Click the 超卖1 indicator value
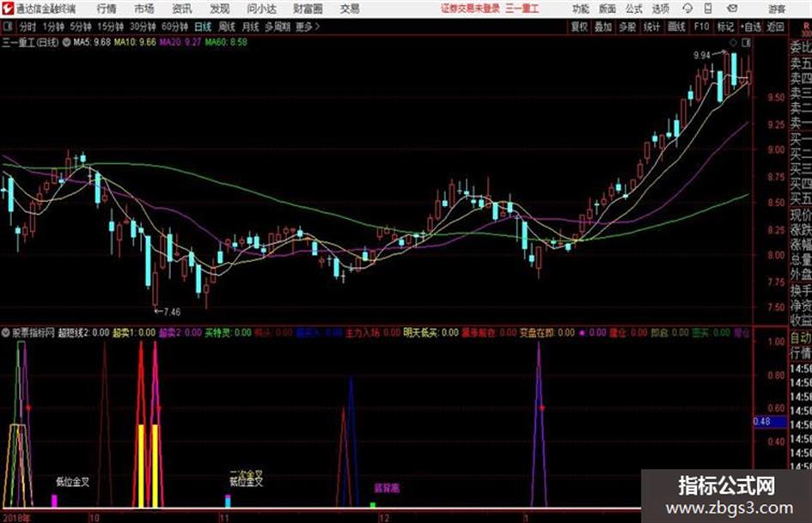 (x=133, y=332)
